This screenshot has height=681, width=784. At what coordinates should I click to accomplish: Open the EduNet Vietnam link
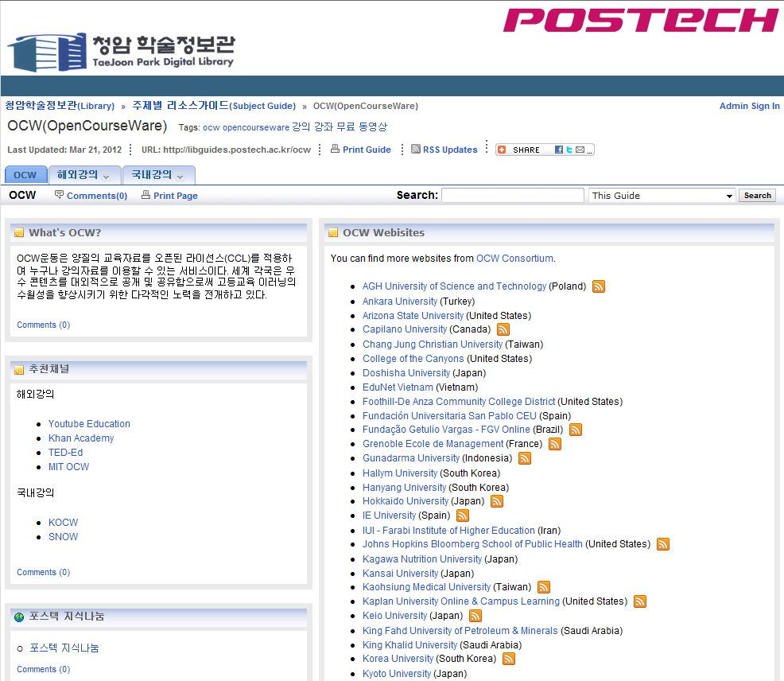(398, 387)
